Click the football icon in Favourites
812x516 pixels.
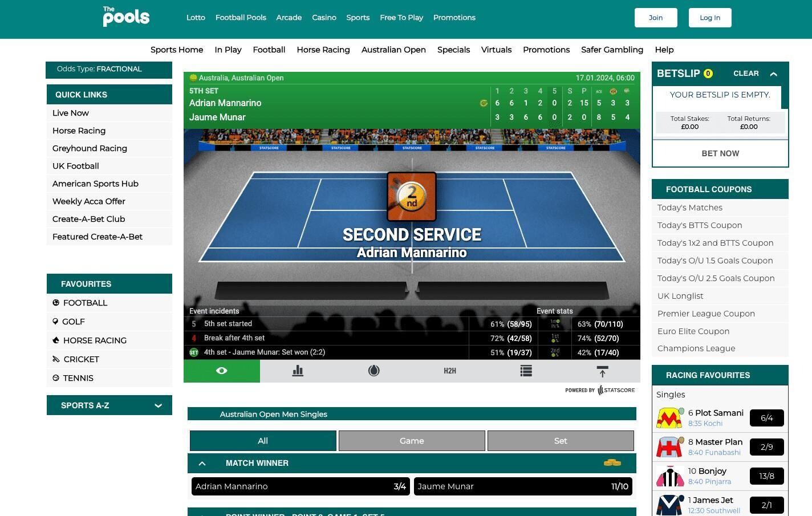[x=56, y=303]
